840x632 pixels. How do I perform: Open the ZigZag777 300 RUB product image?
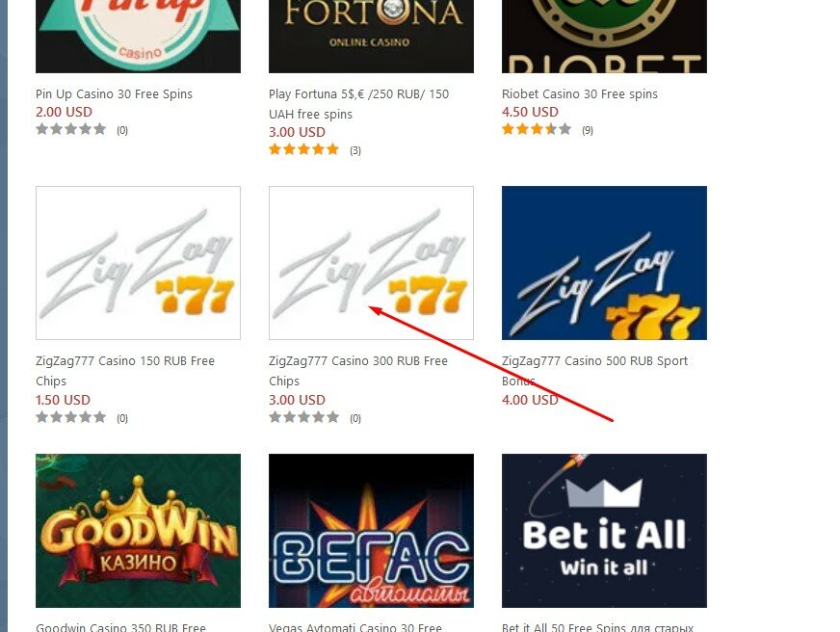point(371,263)
